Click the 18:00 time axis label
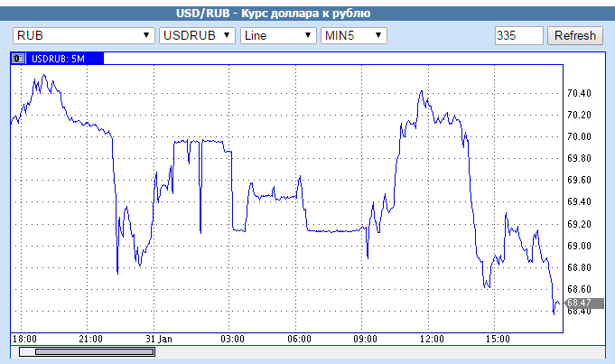 [x=23, y=339]
